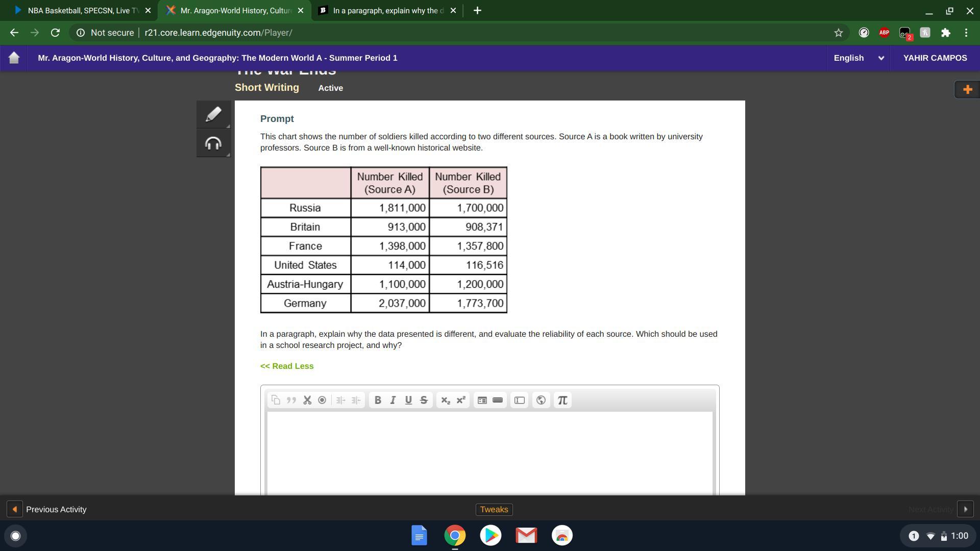The image size is (980, 551).
Task: Toggle underline formatting button
Action: [x=408, y=400]
